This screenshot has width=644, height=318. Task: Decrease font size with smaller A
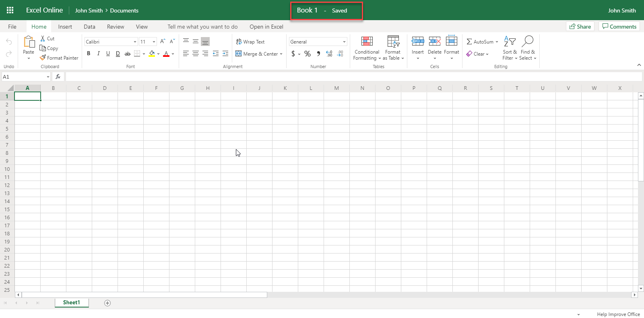click(x=172, y=41)
